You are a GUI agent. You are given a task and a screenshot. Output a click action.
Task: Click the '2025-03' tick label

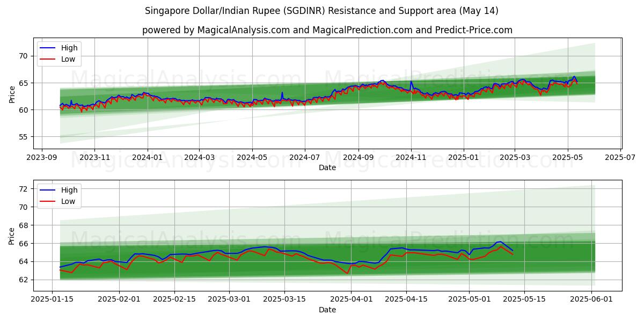[x=514, y=157]
